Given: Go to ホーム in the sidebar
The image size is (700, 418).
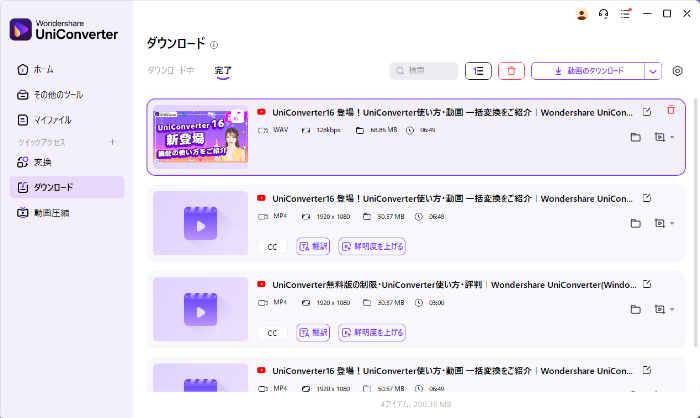Looking at the screenshot, I should tap(67, 70).
